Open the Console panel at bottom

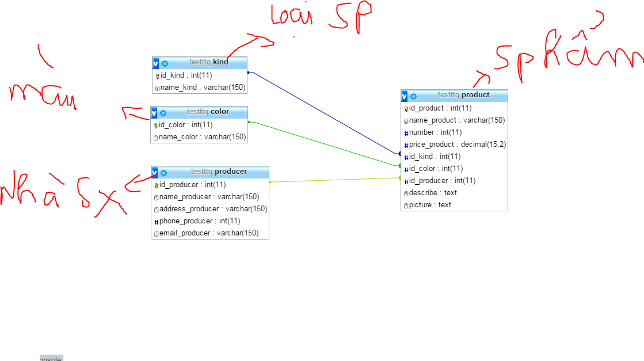51,358
